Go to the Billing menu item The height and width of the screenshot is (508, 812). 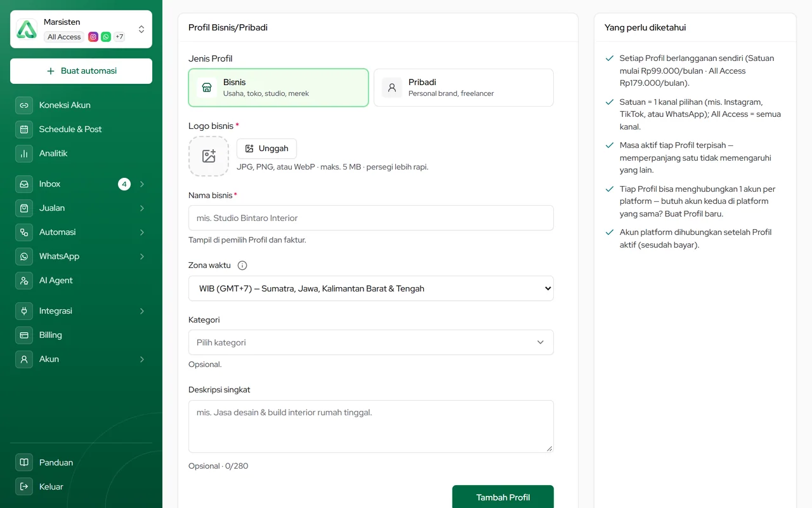point(81,335)
